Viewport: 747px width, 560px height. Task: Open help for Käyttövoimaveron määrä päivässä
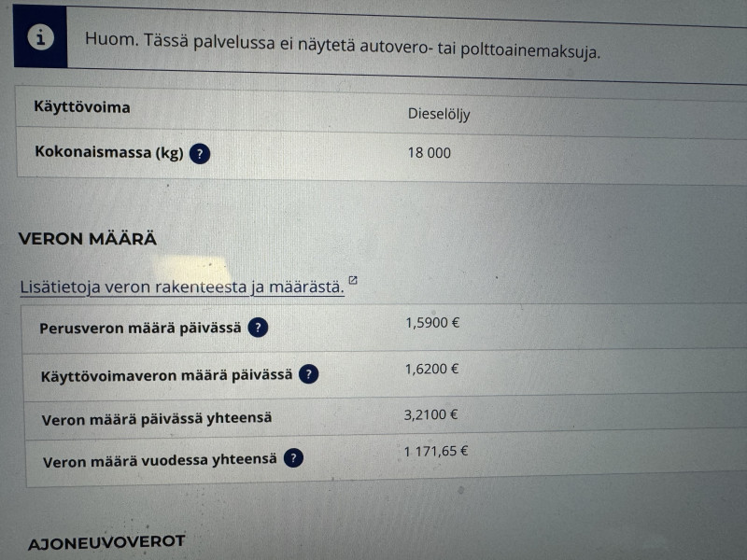(309, 374)
